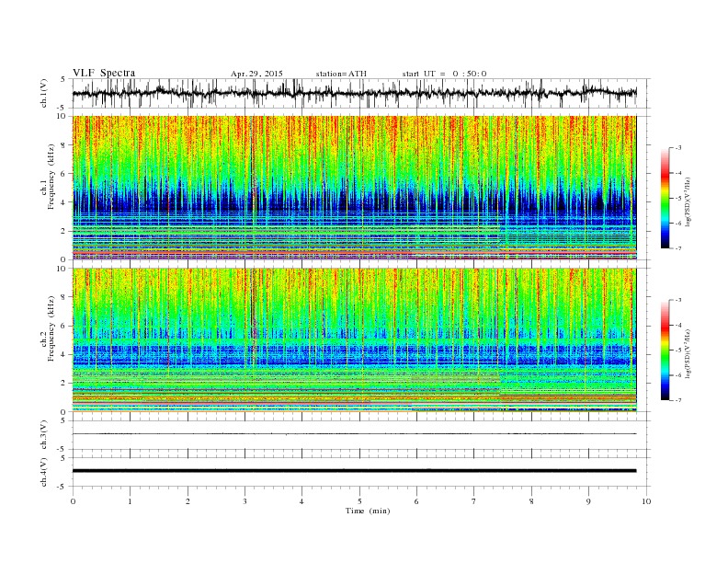This screenshot has width=728, height=563.
Task: Click the thin ch.3 voltage trace line
Action: 354,434
